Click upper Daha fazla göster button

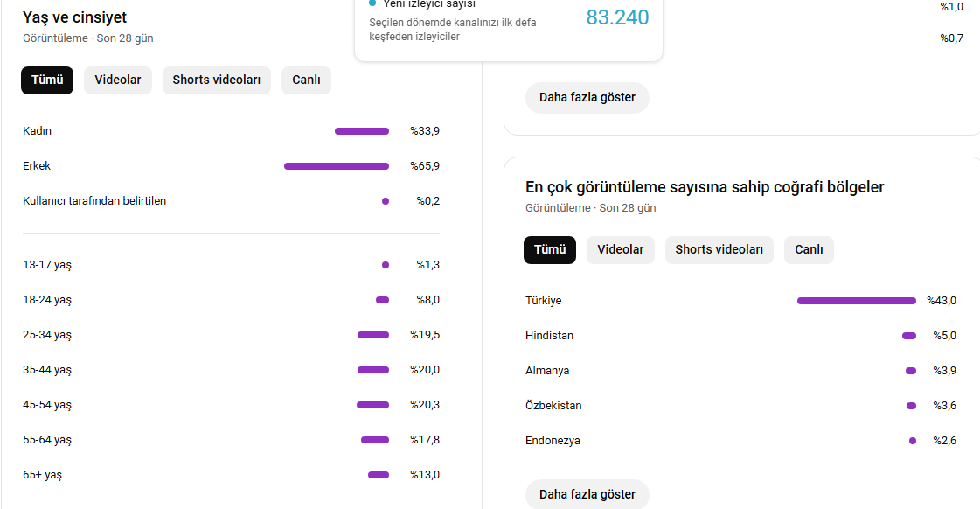(587, 98)
